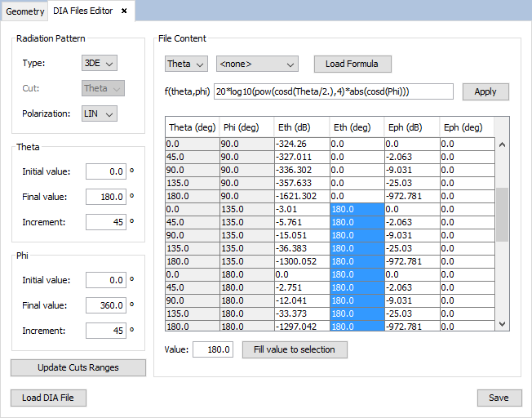
Task: Click the Theta Final value field
Action: point(106,197)
